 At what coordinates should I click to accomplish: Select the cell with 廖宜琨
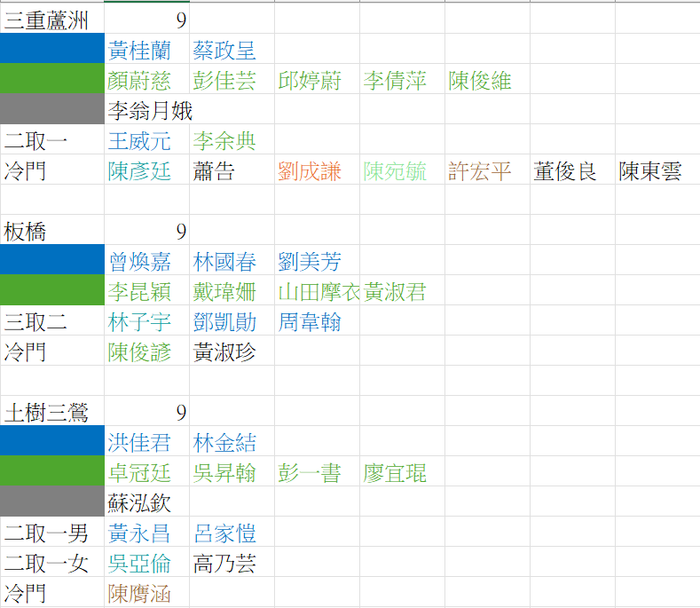point(403,470)
